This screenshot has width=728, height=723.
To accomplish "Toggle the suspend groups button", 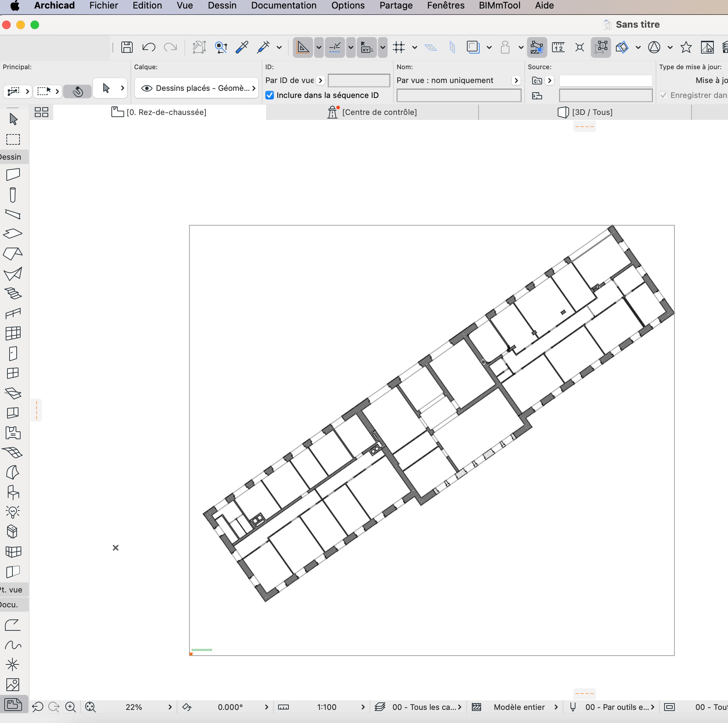I will (x=601, y=47).
